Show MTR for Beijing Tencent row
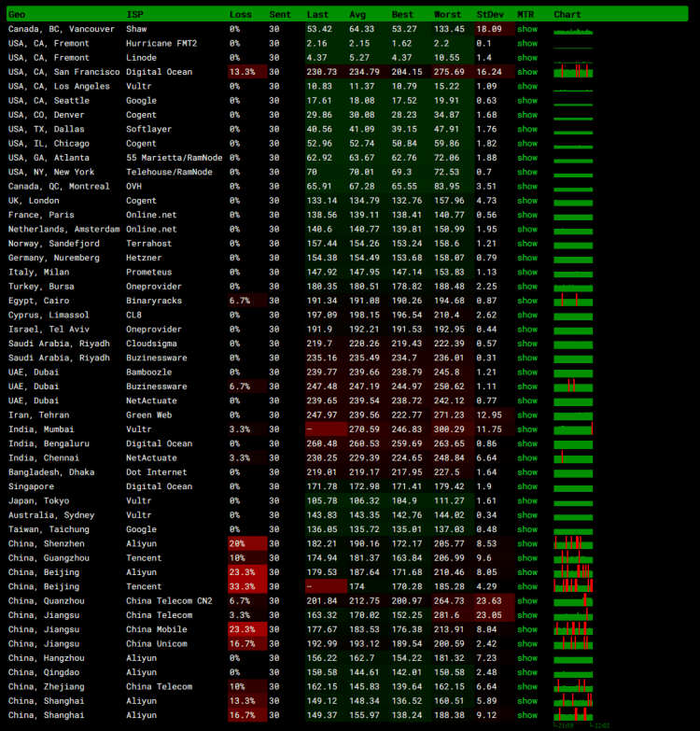The height and width of the screenshot is (731, 700). tap(527, 586)
